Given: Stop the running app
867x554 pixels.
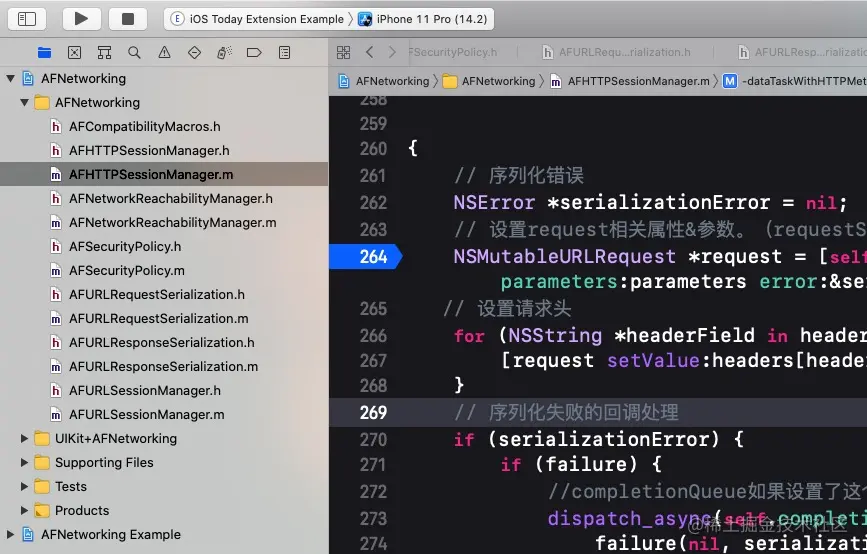Looking at the screenshot, I should click(128, 19).
